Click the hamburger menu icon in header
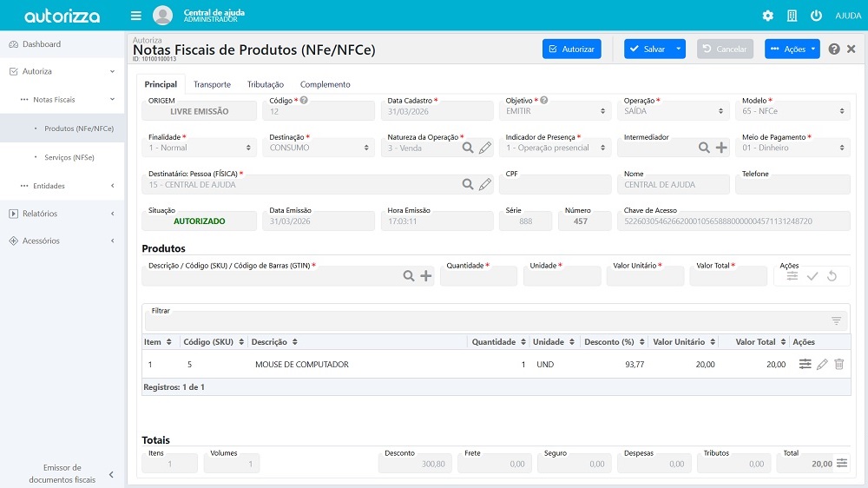 click(135, 16)
